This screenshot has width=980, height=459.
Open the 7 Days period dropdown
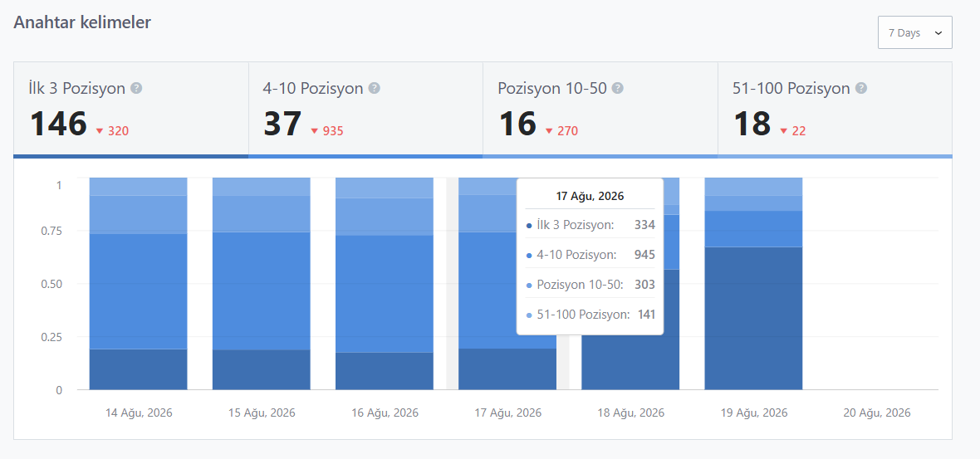point(915,32)
